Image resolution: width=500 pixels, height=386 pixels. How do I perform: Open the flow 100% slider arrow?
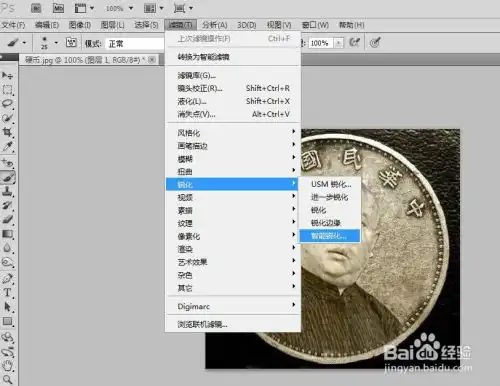pos(338,43)
